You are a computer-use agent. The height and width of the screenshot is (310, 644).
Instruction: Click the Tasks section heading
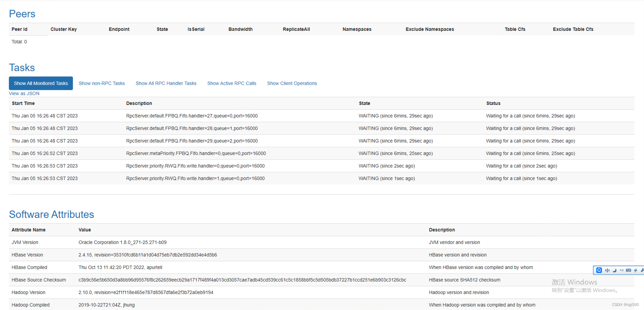[x=22, y=68]
